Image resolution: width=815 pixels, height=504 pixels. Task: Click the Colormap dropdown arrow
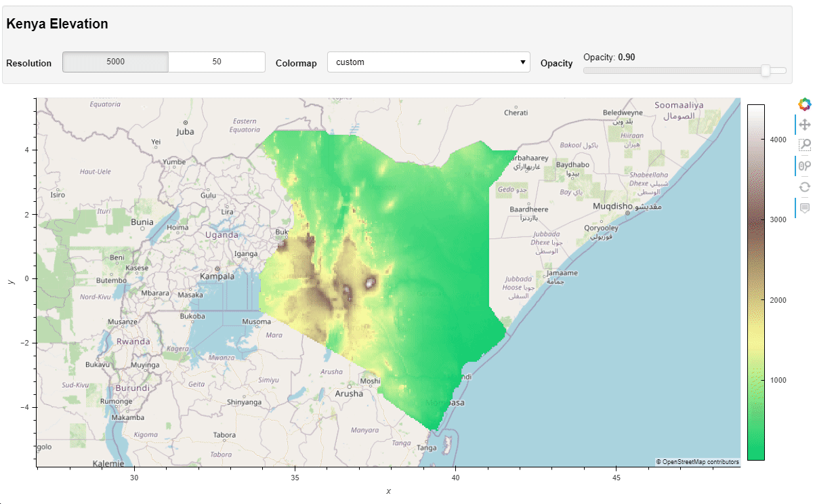[x=522, y=62]
